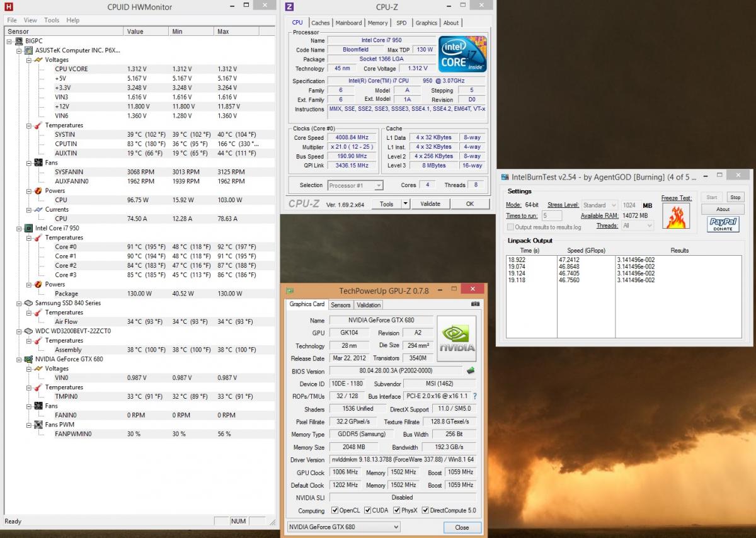Switch to the Mainboard tab in CPU-Z
The height and width of the screenshot is (538, 756).
[348, 23]
